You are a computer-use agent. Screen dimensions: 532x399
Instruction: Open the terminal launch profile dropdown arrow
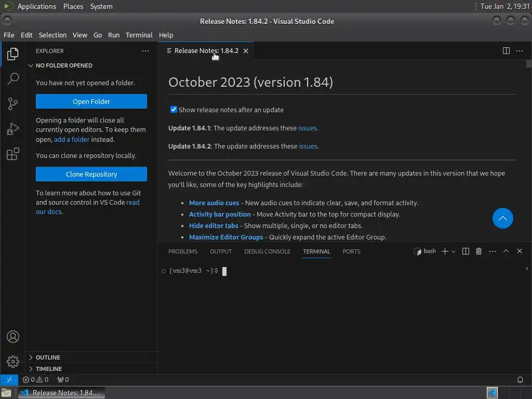(x=454, y=251)
